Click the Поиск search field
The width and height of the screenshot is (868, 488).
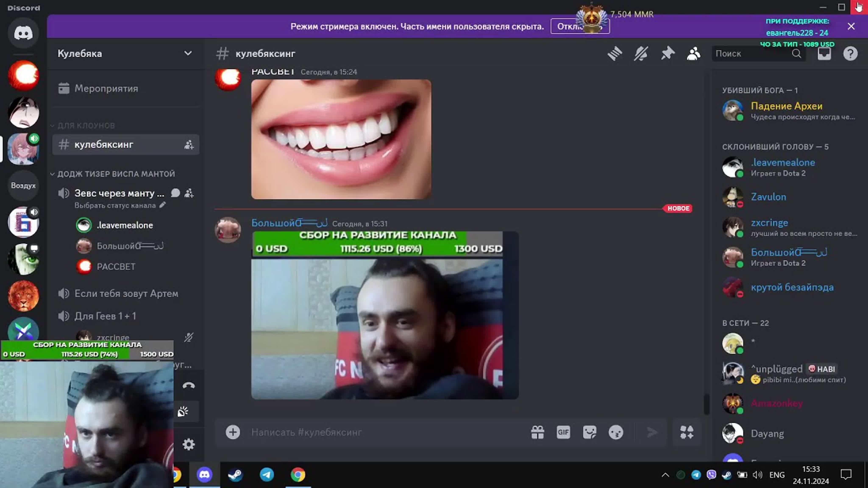click(x=758, y=54)
